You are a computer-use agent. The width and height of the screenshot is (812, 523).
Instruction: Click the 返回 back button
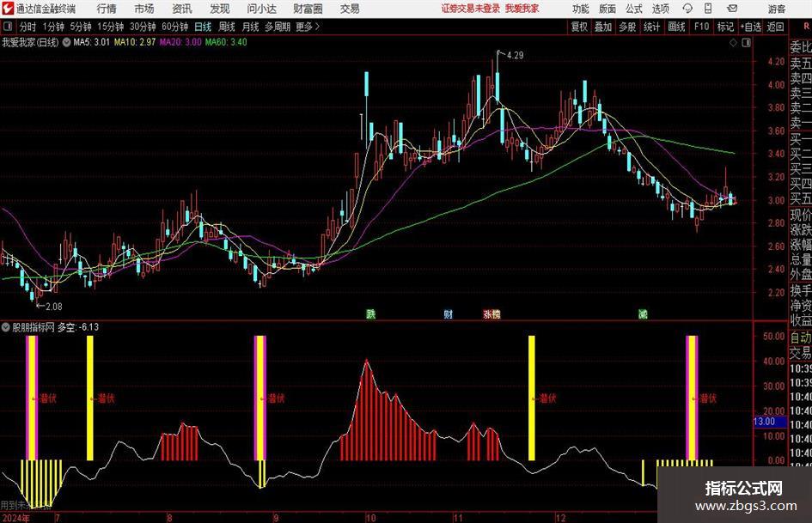point(775,27)
